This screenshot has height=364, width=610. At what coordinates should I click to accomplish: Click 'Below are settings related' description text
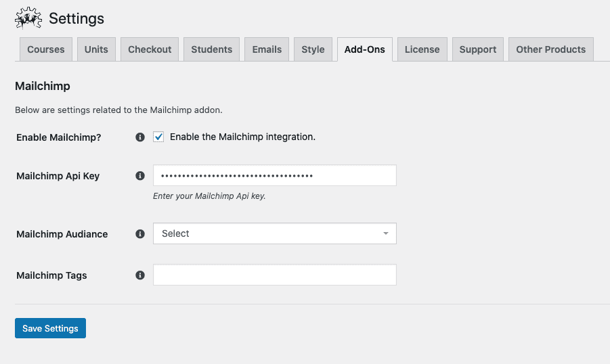(118, 110)
